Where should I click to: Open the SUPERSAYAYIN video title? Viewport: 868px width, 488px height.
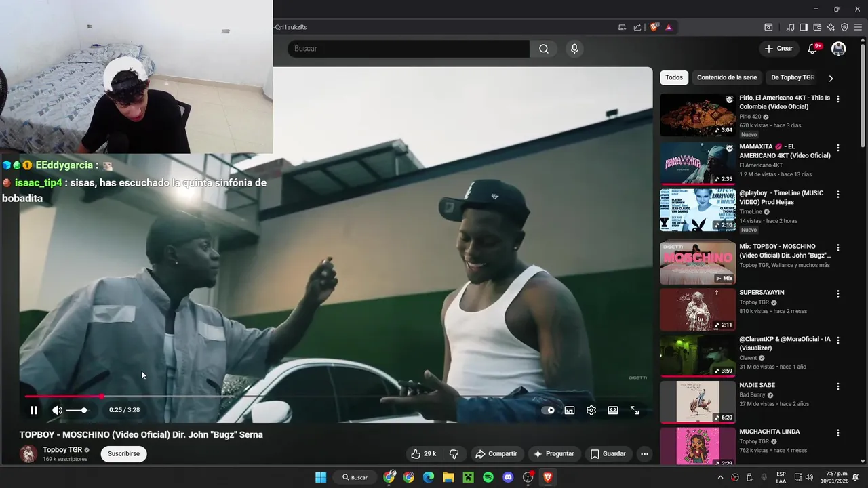tap(762, 293)
